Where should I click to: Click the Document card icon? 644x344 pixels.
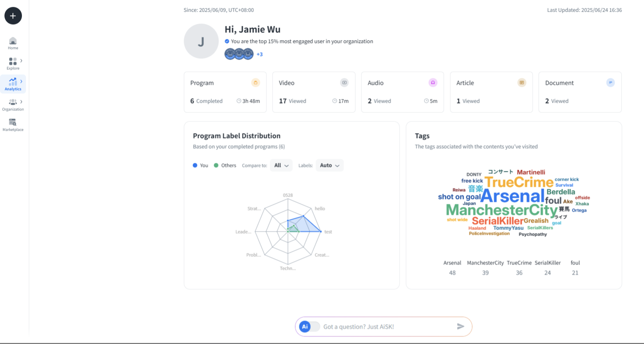tap(610, 83)
